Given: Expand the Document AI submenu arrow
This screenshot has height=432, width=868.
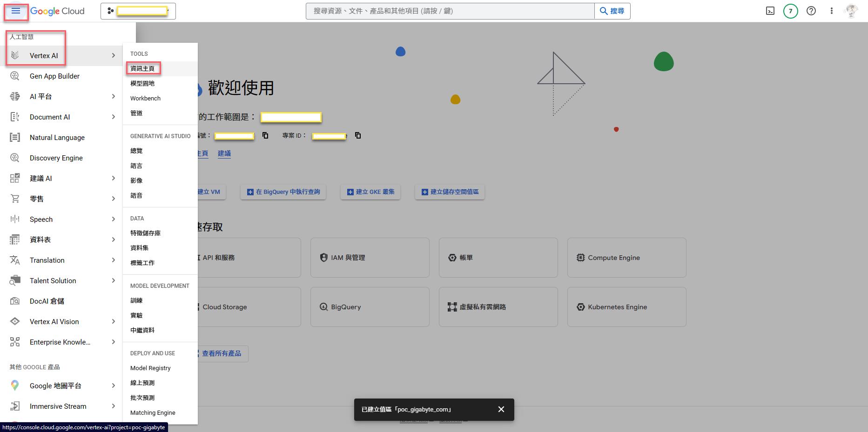Looking at the screenshot, I should click(113, 117).
